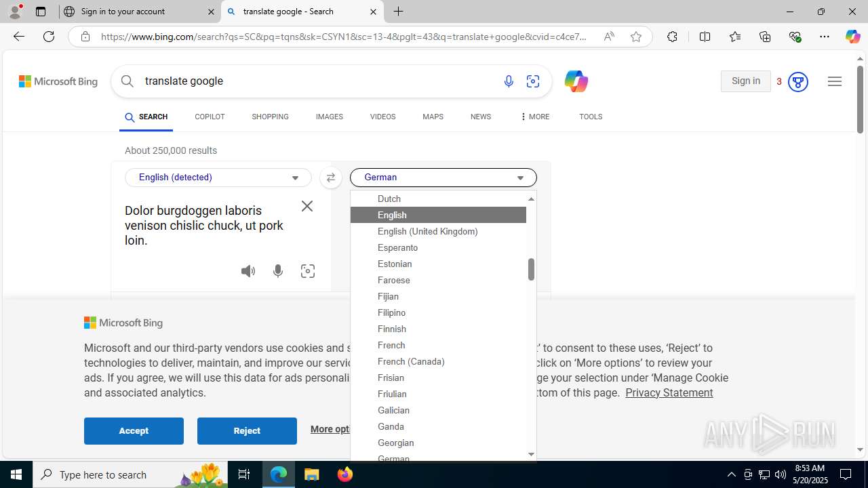Play audio of the source text
The height and width of the screenshot is (488, 868).
(248, 271)
